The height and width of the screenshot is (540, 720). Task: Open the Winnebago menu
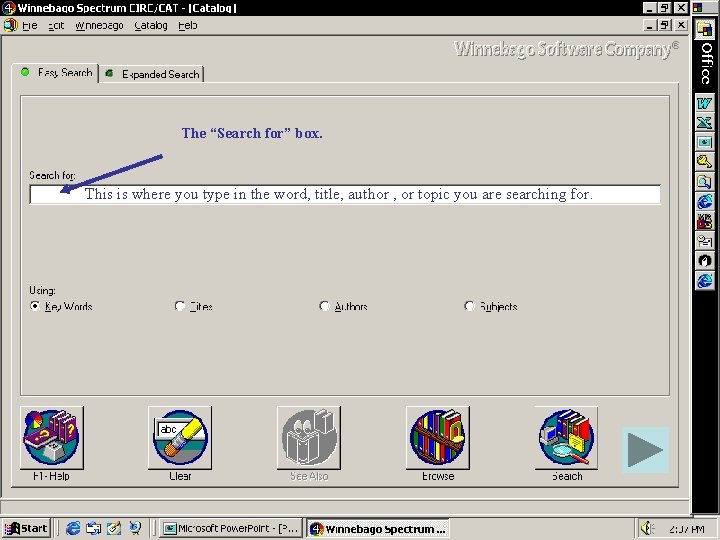99,26
